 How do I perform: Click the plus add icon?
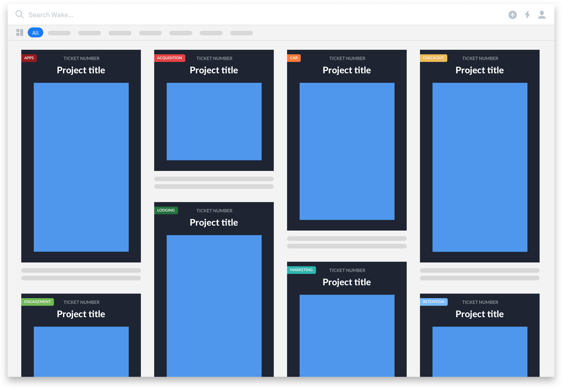pos(512,15)
